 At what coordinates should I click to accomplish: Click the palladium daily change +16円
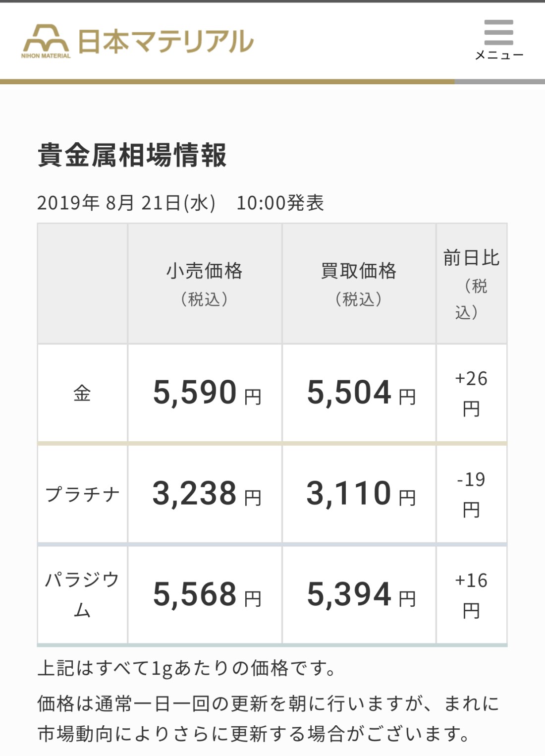(x=470, y=595)
